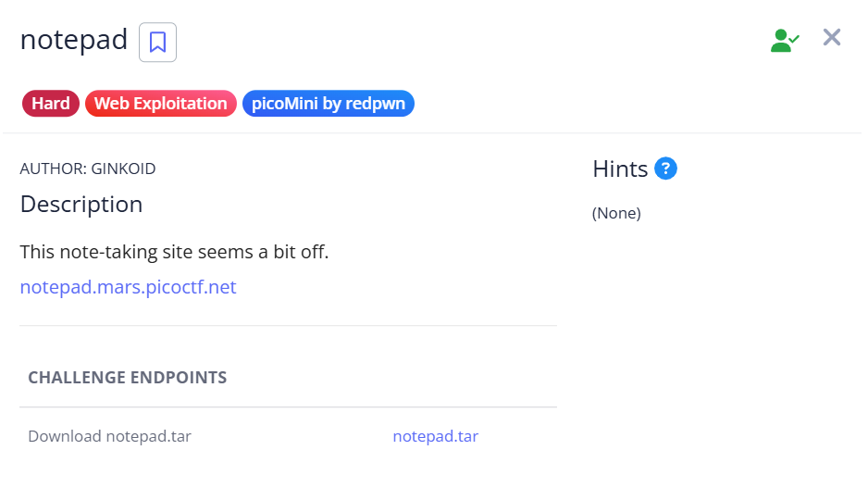Click the CHALLENGE ENDPOINTS header
The image size is (868, 500).
pyautogui.click(x=127, y=377)
